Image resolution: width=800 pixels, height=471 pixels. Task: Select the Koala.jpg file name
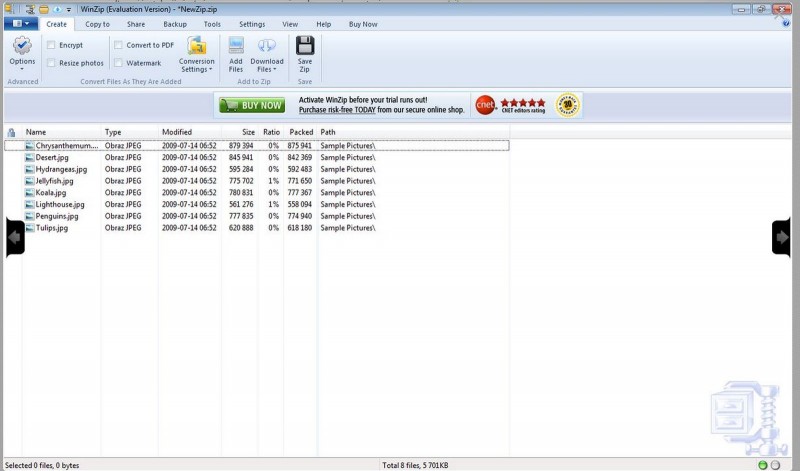51,192
